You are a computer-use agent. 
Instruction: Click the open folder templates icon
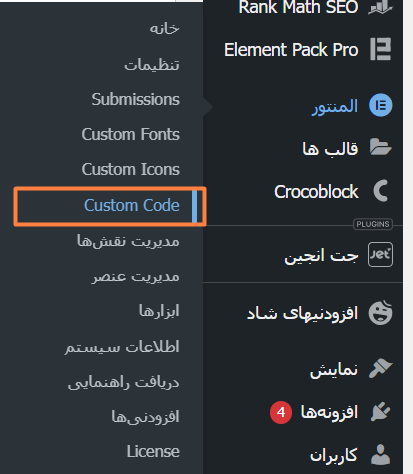pos(380,147)
